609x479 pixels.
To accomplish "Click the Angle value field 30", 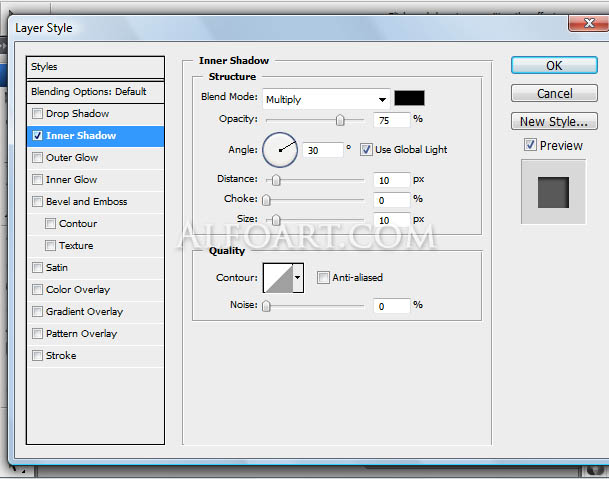I will click(x=323, y=150).
